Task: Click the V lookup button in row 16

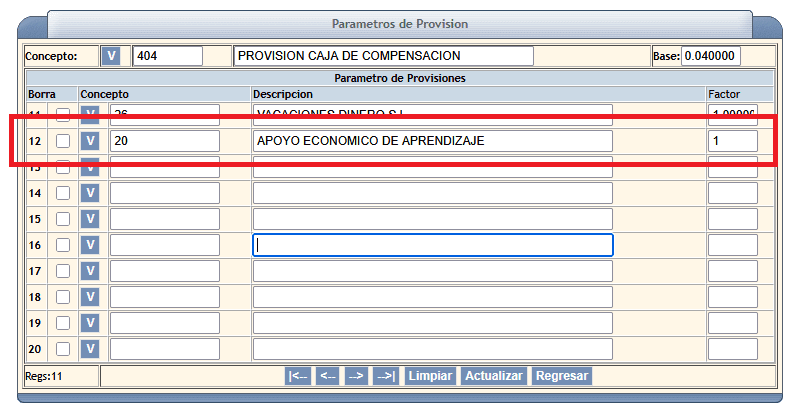Action: point(90,245)
